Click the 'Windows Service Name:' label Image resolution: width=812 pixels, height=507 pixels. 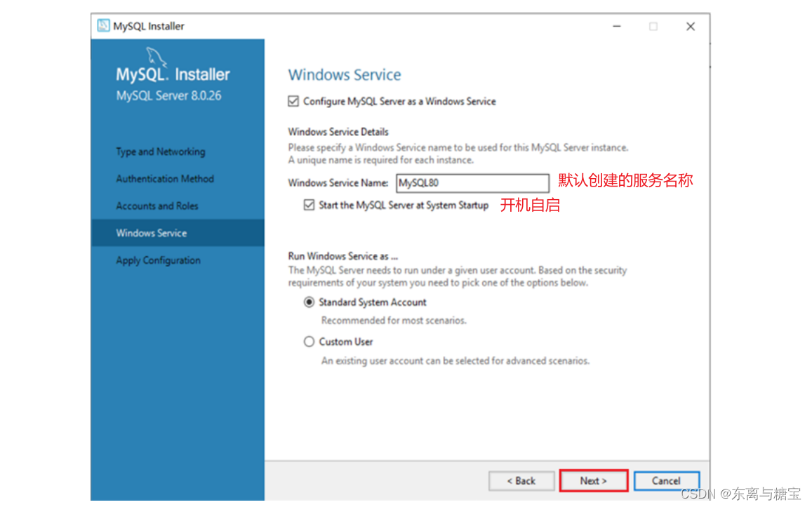click(338, 182)
